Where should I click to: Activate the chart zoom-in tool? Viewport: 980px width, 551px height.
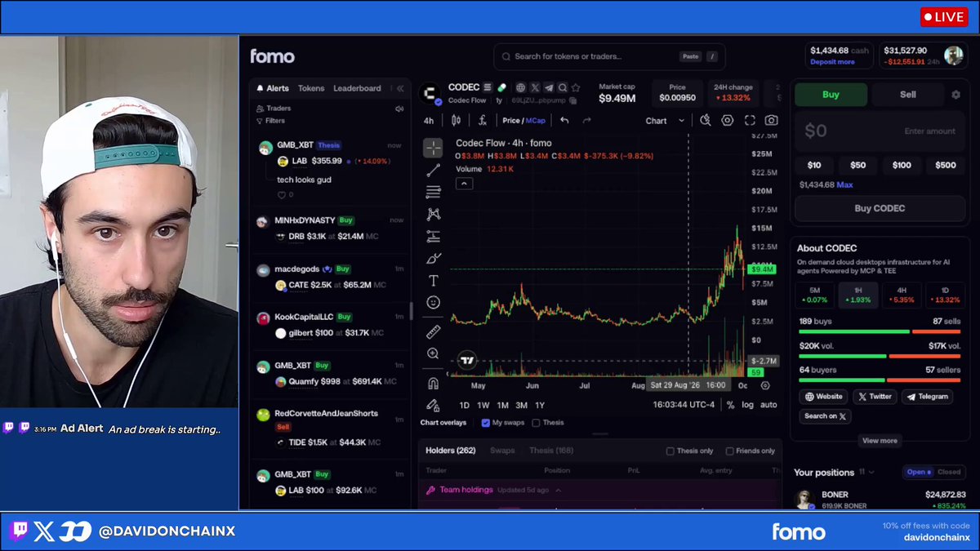coord(433,353)
